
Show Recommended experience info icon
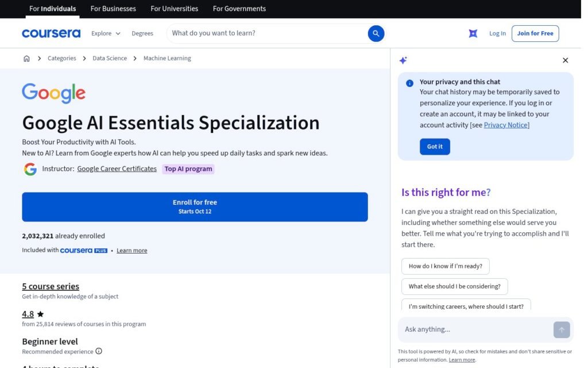(99, 351)
